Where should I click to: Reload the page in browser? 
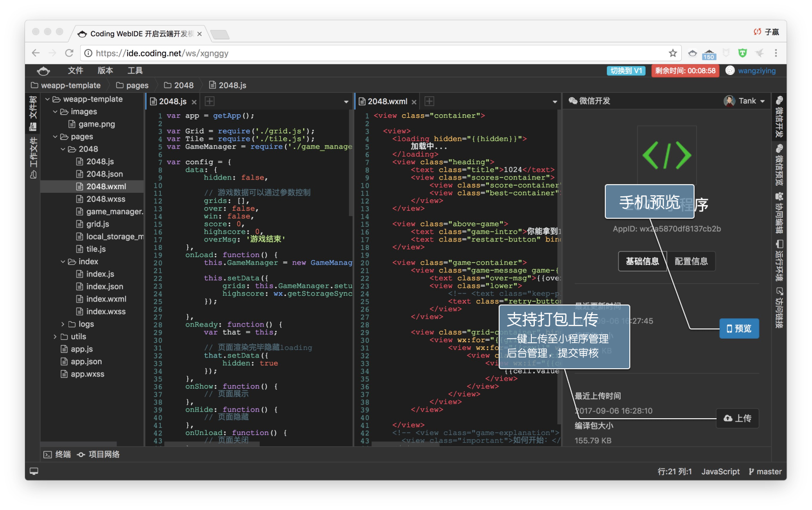coord(69,53)
